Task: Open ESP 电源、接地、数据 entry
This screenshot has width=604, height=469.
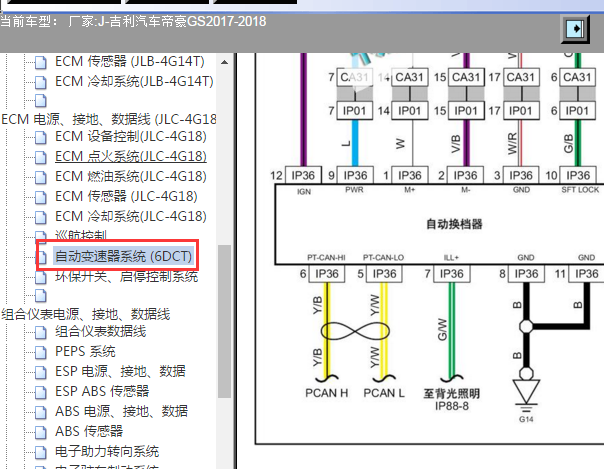Action: (120, 371)
